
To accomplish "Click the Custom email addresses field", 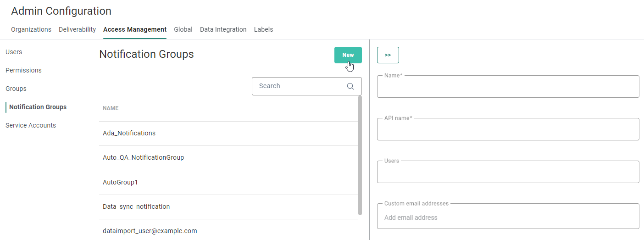I will [x=508, y=218].
